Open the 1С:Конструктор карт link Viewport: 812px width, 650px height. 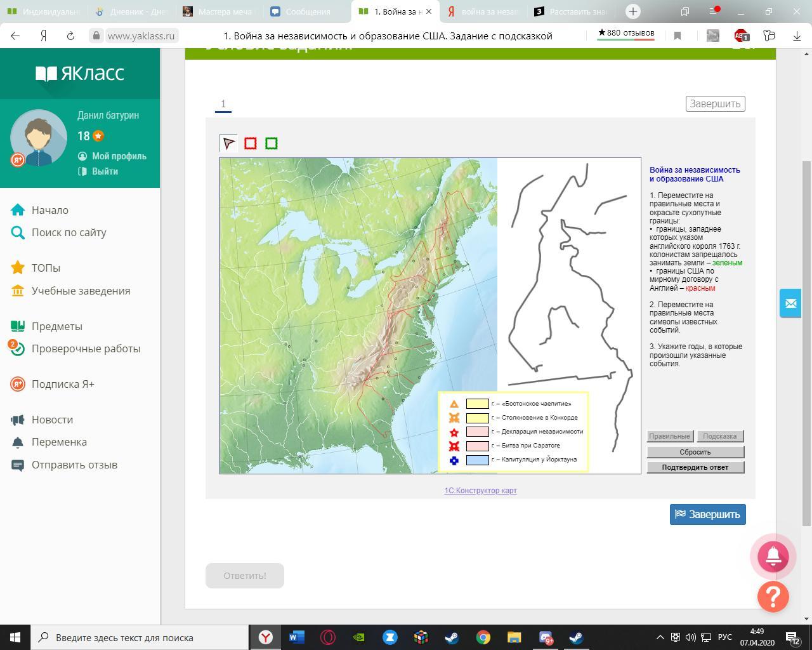tap(480, 491)
